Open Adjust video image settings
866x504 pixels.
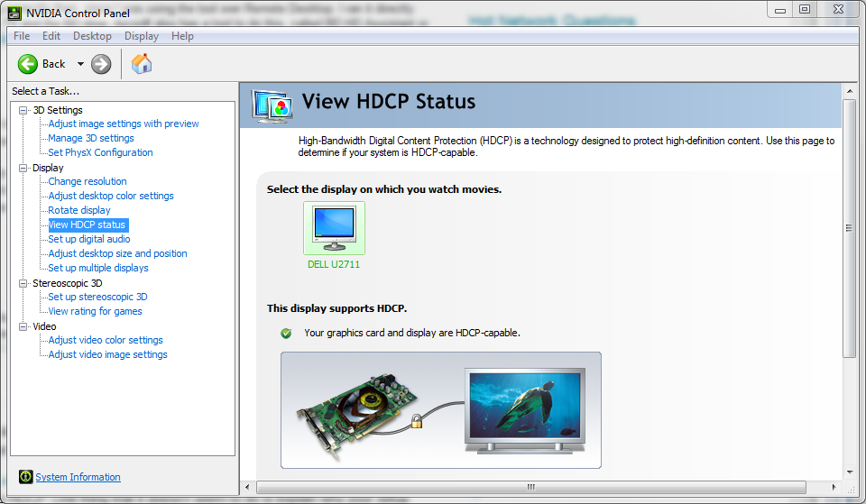pyautogui.click(x=107, y=354)
